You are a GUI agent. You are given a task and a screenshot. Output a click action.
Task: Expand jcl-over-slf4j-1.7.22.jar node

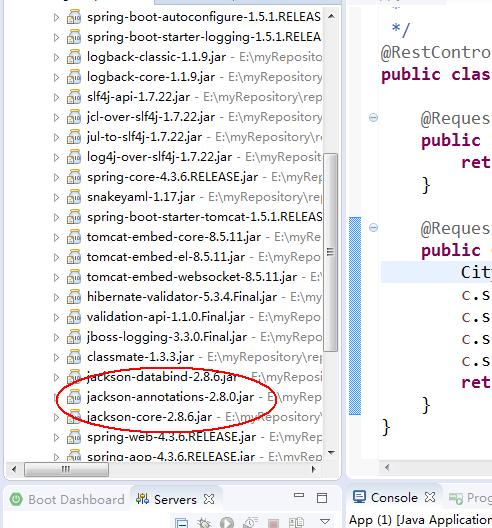click(56, 117)
